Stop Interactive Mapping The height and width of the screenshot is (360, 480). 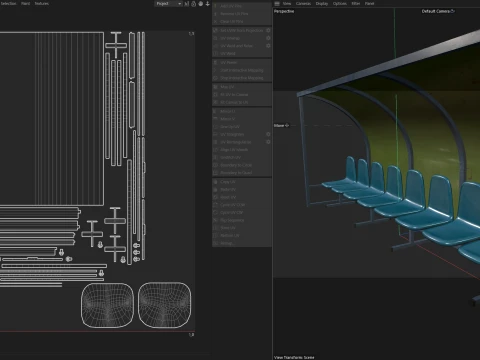[242, 78]
